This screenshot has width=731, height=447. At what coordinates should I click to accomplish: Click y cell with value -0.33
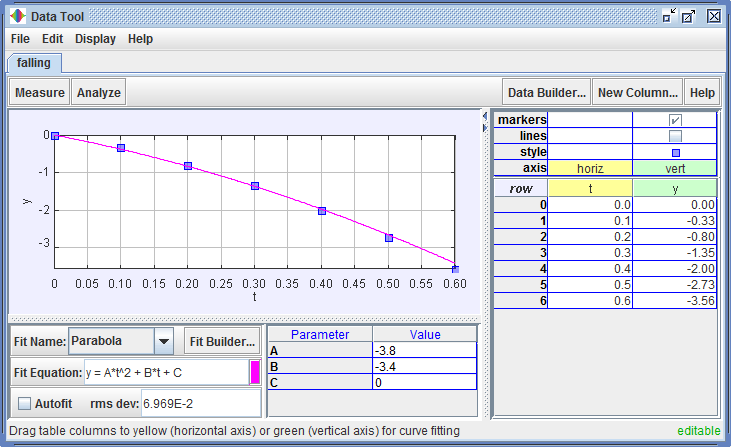(x=675, y=220)
